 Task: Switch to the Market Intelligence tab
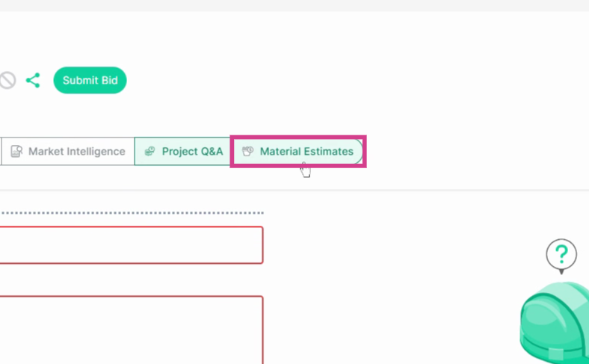pyautogui.click(x=67, y=152)
